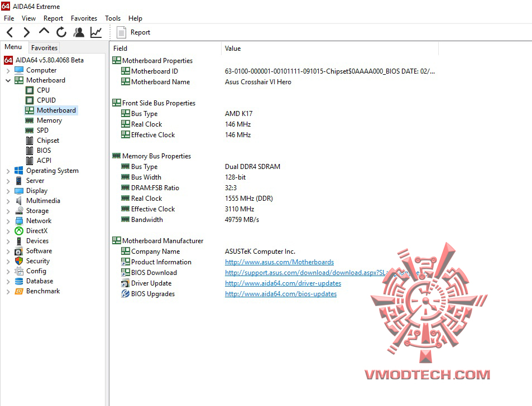Click the Storage drive icon

point(19,211)
